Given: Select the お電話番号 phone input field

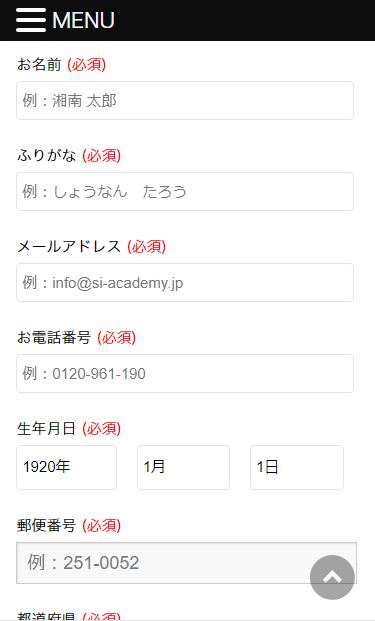Looking at the screenshot, I should coord(185,373).
